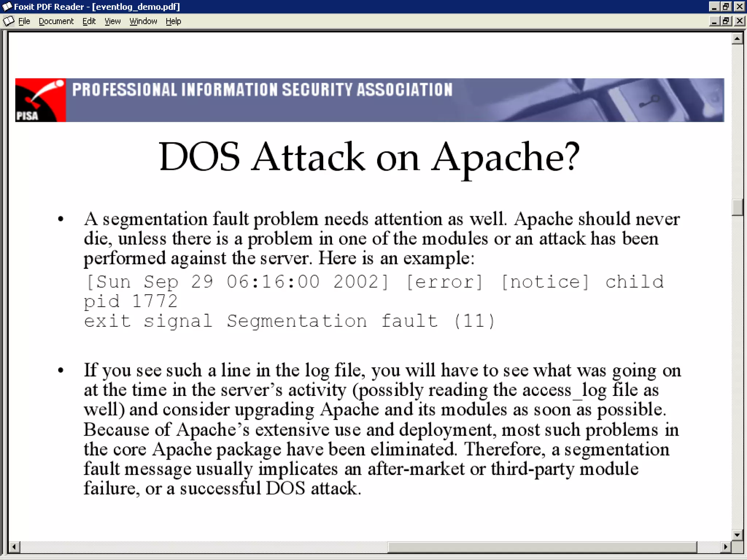Viewport: 747px width, 560px height.
Task: Click the line starting 'If you see such a line'
Action: click(382, 370)
